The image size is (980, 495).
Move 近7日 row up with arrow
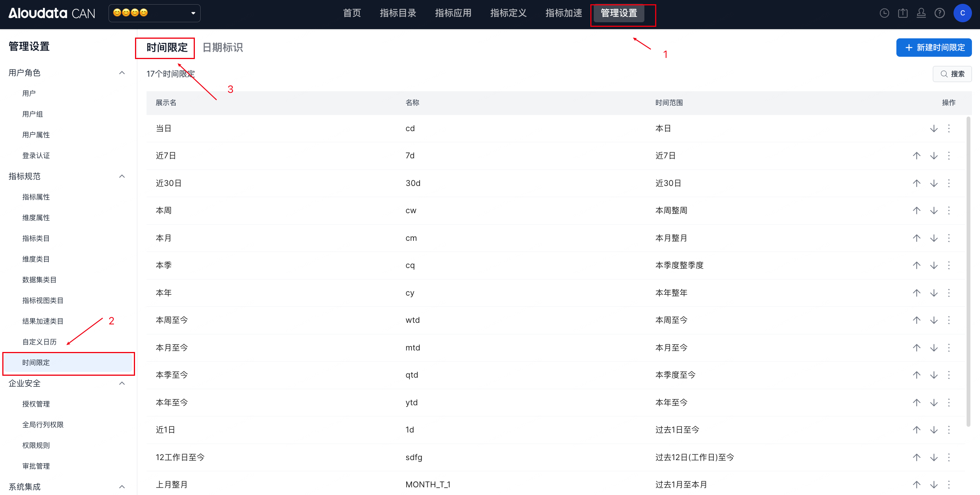(916, 156)
